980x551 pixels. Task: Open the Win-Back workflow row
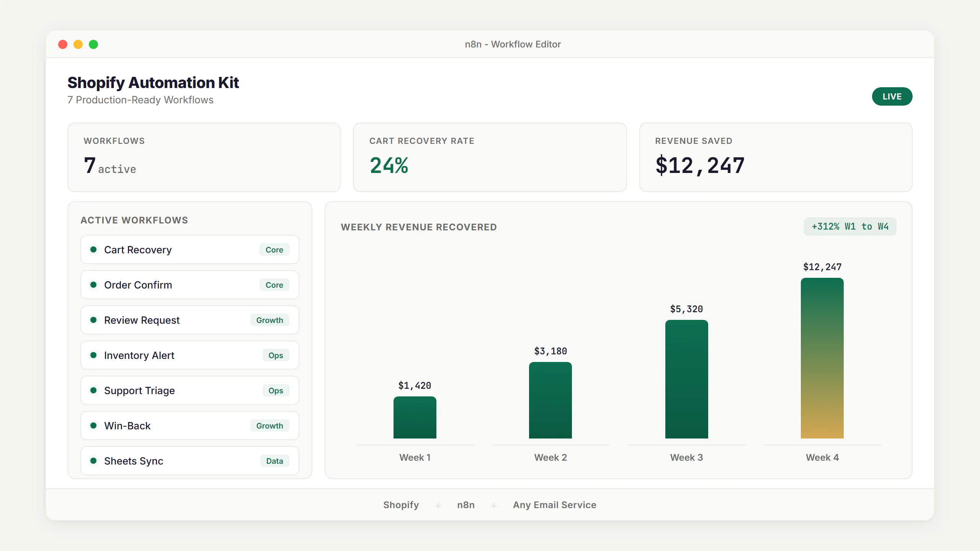[x=190, y=425]
